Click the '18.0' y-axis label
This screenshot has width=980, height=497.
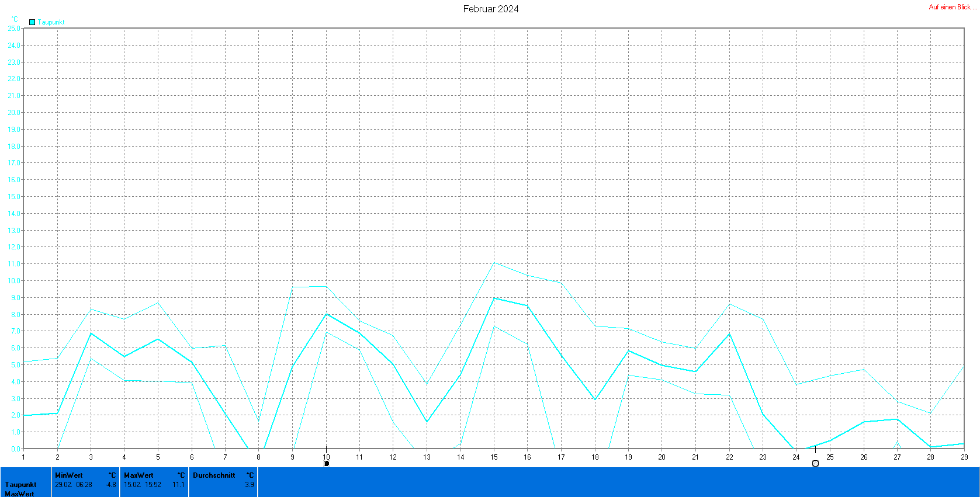(13, 146)
